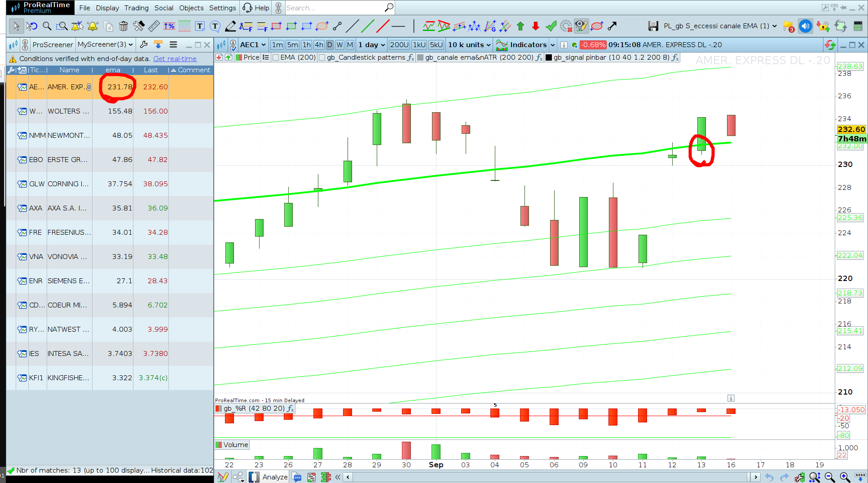Viewport: 868px width, 483px height.
Task: Click the floppy disk save icon
Action: (653, 26)
